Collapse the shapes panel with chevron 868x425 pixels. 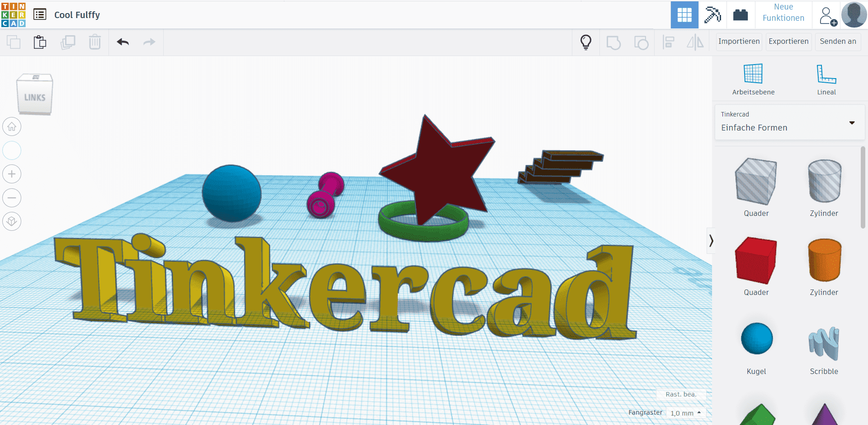[x=711, y=241]
